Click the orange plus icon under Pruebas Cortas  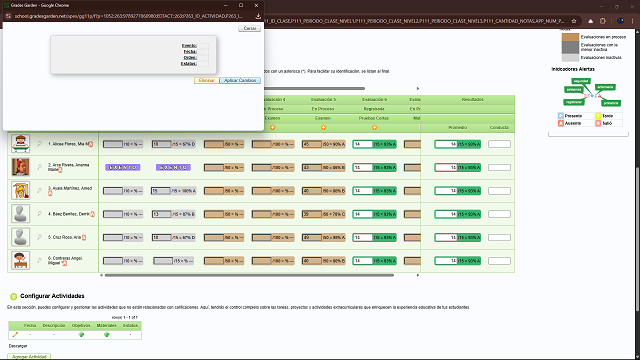click(374, 128)
